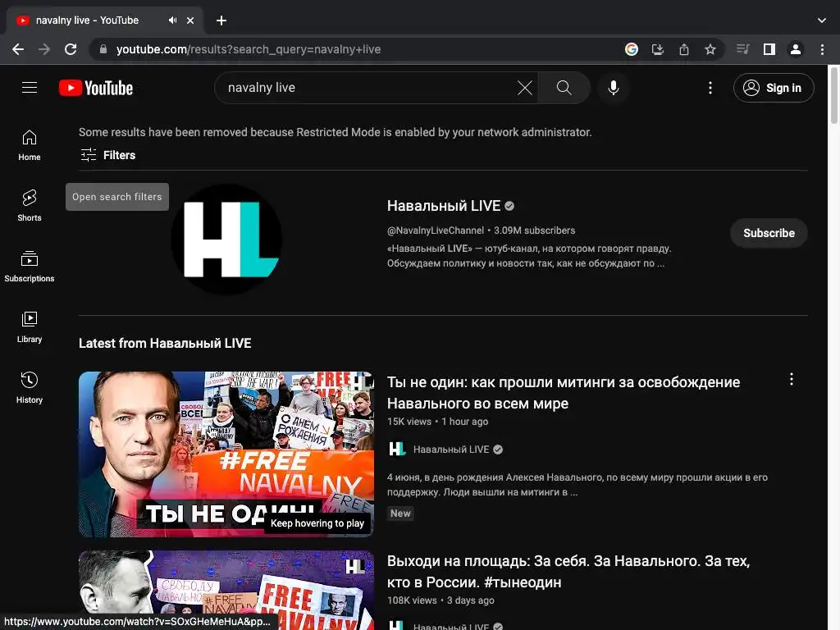The width and height of the screenshot is (840, 630).
Task: Clear the search box with the X icon
Action: tap(525, 88)
